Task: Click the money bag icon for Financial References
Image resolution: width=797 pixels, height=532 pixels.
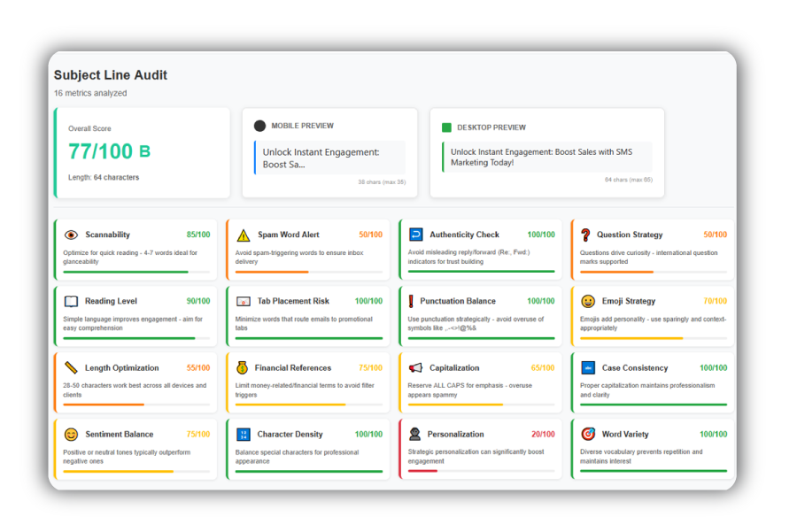Action: 243,368
